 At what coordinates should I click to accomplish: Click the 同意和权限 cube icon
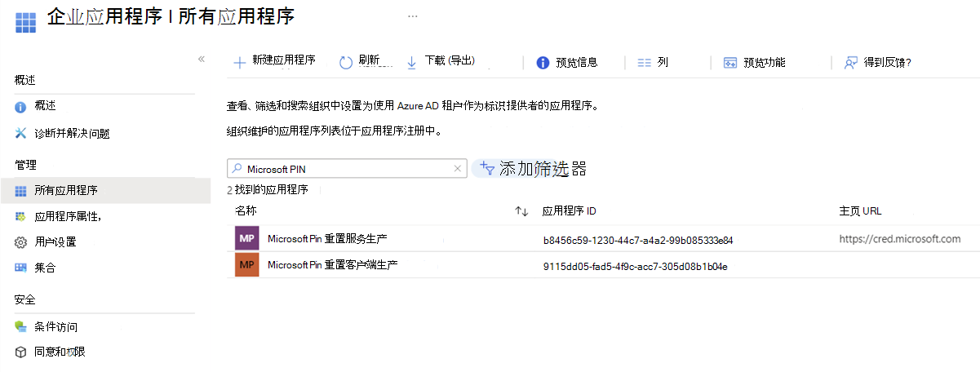click(21, 352)
